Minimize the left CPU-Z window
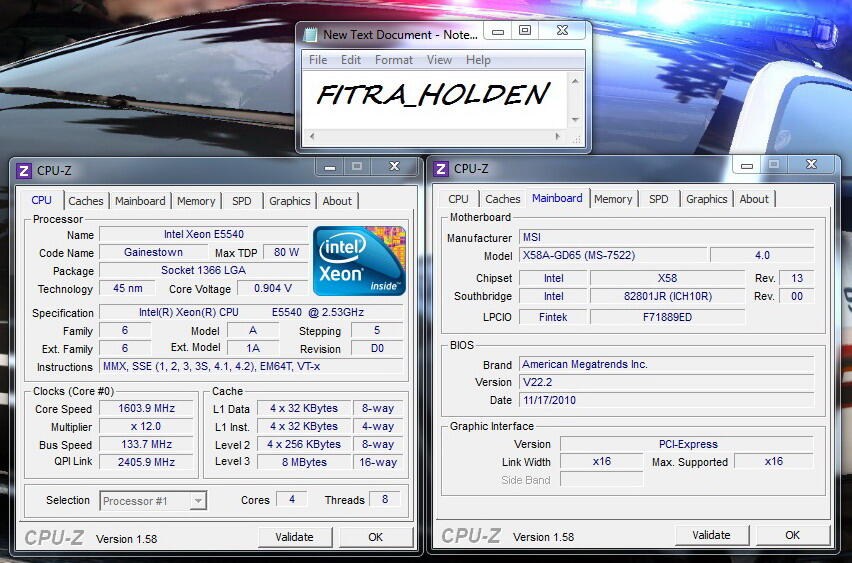The image size is (852, 563). [x=330, y=167]
